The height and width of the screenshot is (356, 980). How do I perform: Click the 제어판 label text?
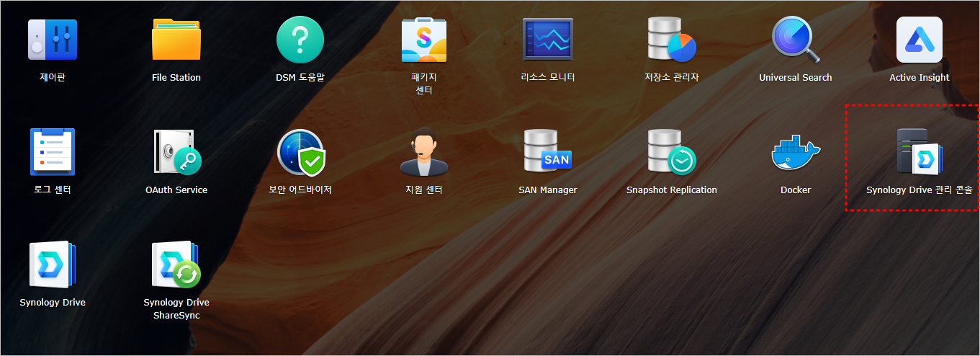[x=53, y=78]
